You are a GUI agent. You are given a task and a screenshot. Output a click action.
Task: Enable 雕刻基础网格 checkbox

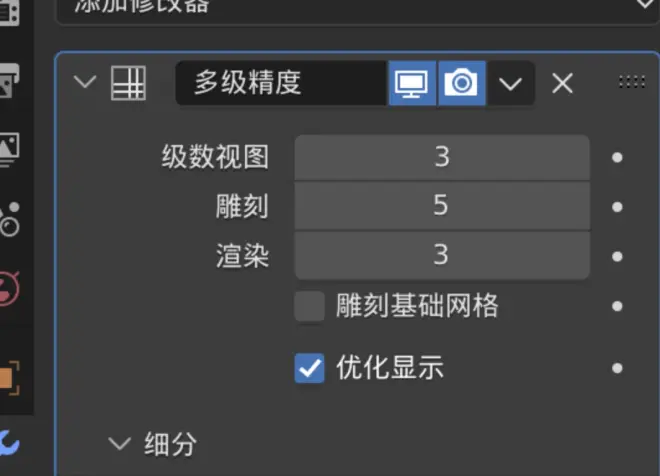click(x=309, y=306)
